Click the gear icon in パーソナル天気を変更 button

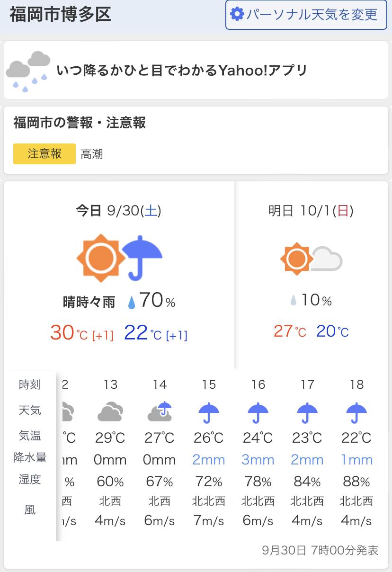[x=237, y=14]
